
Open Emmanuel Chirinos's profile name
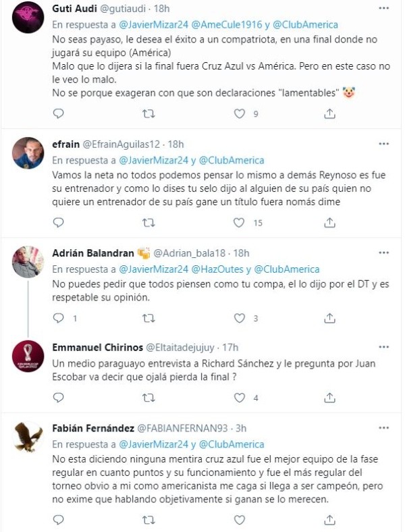tap(93, 347)
